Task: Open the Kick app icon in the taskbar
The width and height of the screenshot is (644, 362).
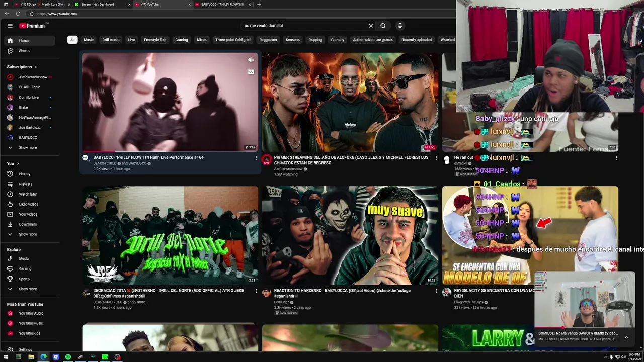Action: (105, 357)
